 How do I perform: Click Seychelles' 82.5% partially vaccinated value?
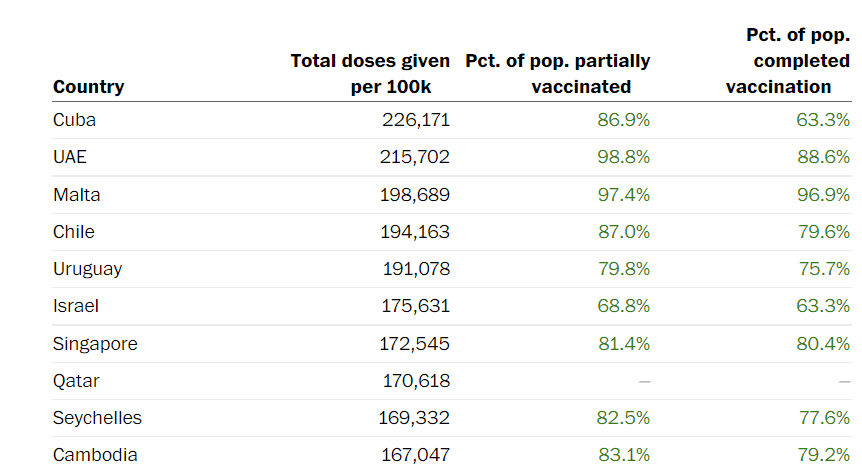pos(623,418)
